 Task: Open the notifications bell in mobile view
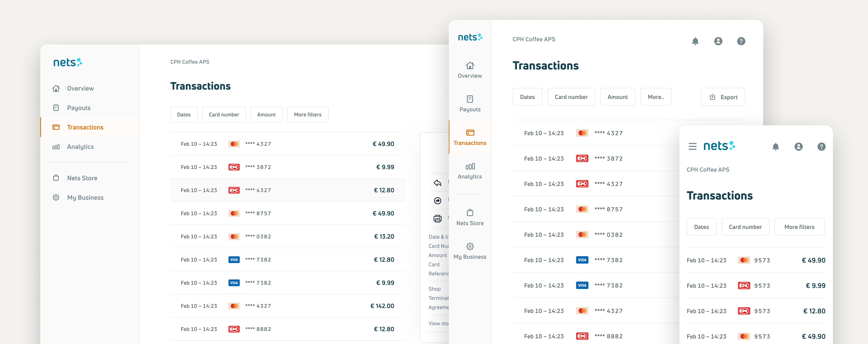pos(776,146)
